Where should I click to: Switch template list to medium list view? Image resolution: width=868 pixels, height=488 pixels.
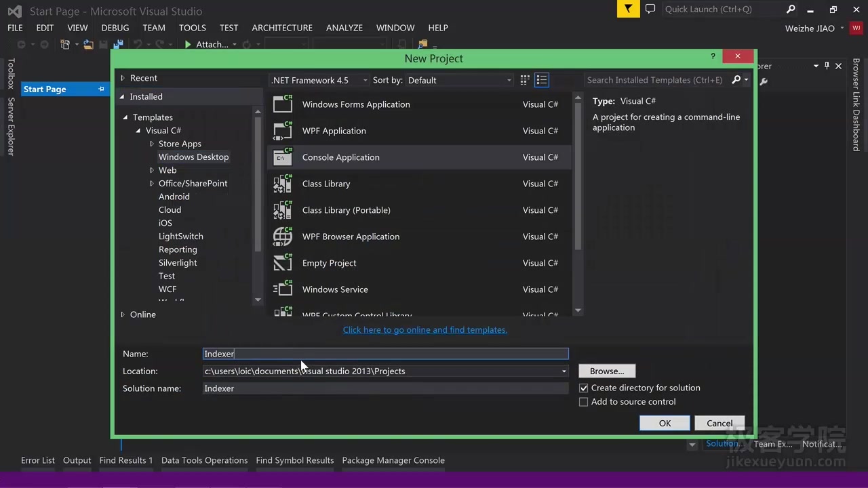point(542,80)
